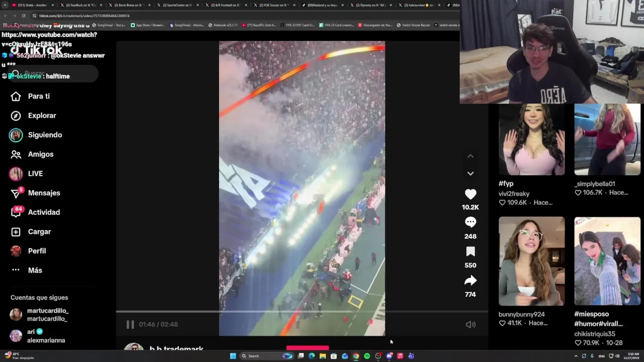Open the vivi2freaky username link

[x=514, y=194]
